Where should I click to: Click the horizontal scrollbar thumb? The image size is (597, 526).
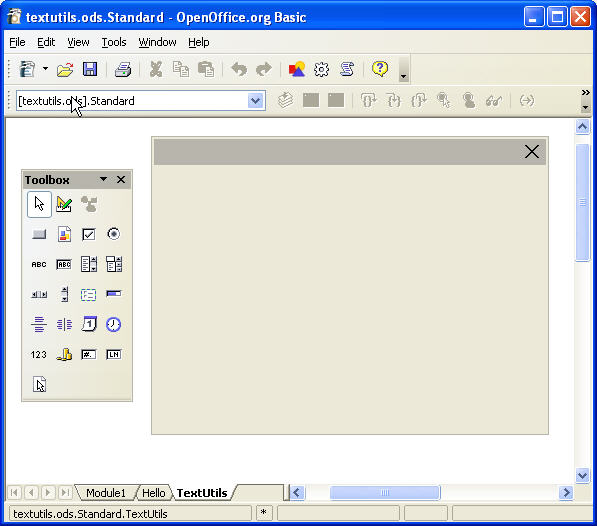(385, 493)
